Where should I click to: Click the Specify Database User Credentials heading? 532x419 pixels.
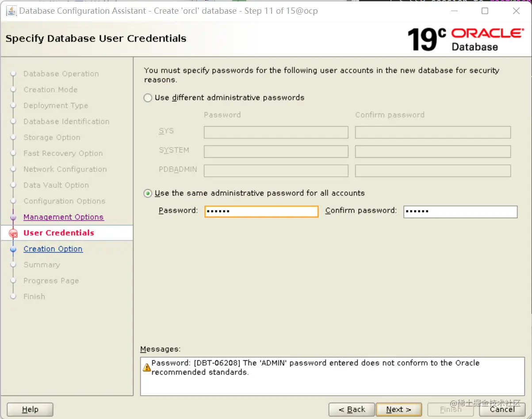pos(96,38)
